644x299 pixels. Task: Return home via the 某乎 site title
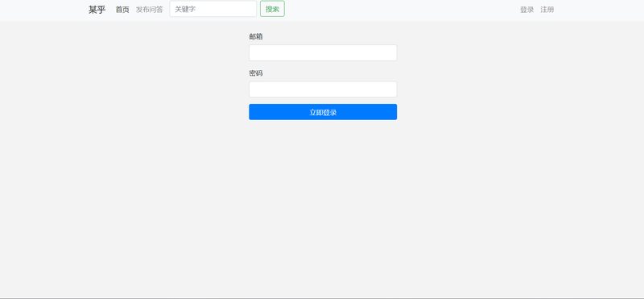97,10
